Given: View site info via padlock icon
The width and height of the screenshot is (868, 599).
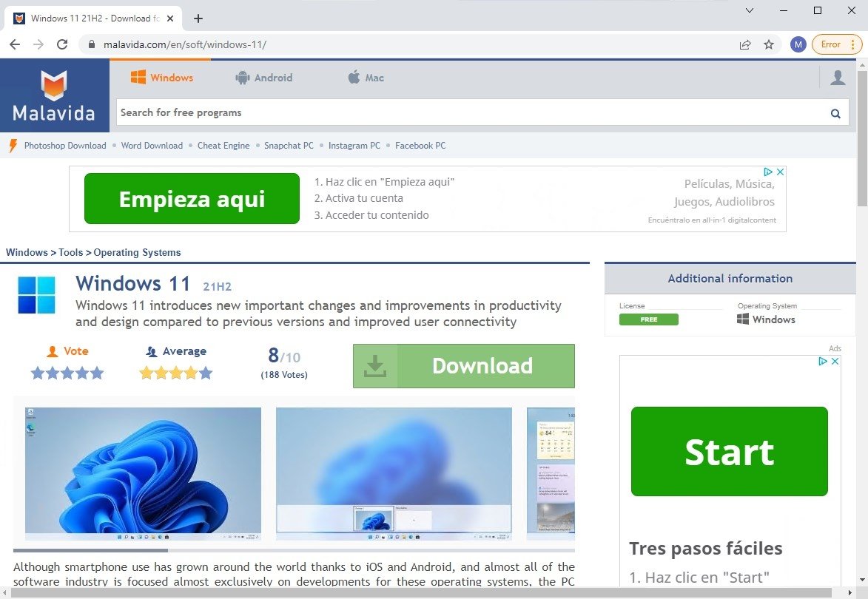Looking at the screenshot, I should [x=92, y=44].
